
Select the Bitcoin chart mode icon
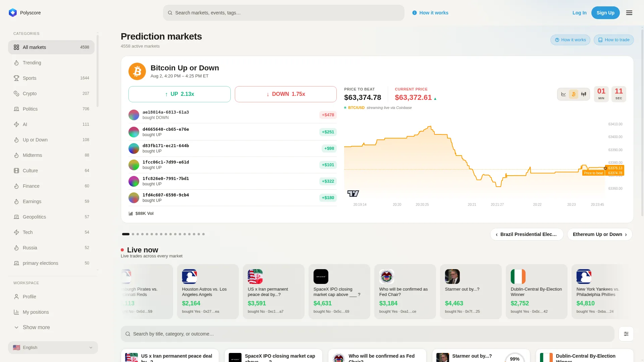point(574,94)
